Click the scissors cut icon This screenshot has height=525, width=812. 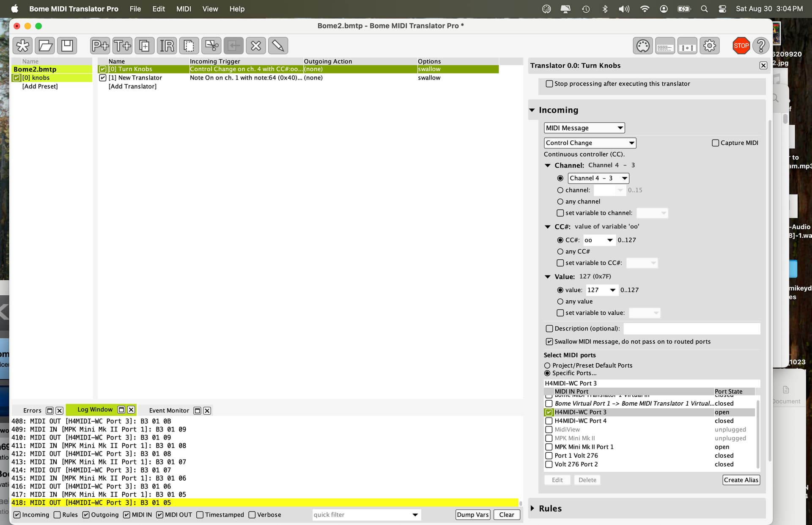coord(211,46)
